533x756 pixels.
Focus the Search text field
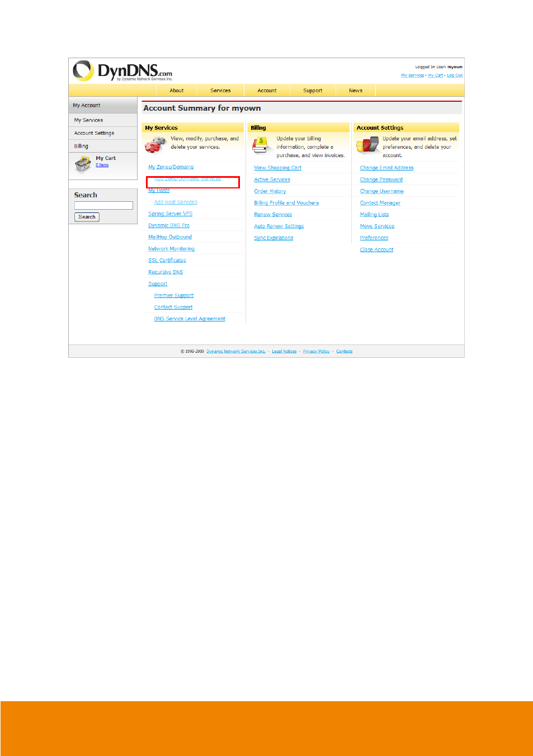click(x=103, y=205)
